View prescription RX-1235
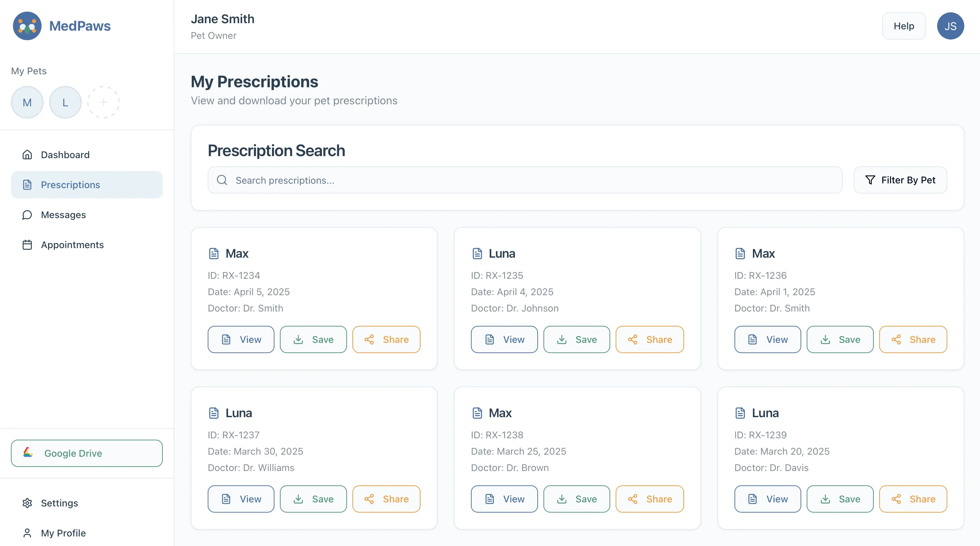 coord(504,339)
